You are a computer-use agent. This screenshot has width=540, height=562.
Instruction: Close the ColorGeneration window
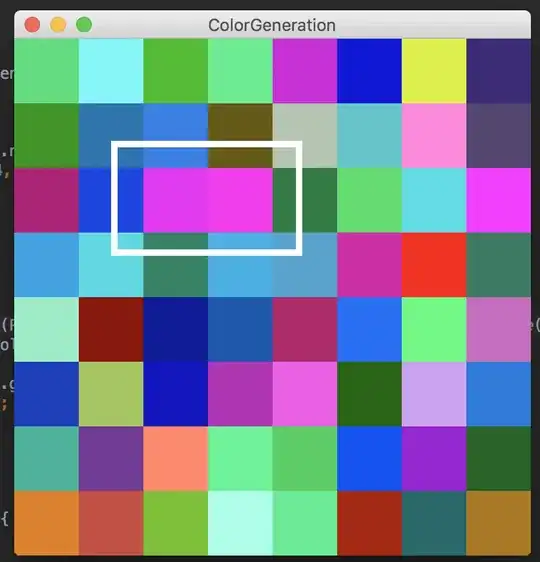coord(32,25)
